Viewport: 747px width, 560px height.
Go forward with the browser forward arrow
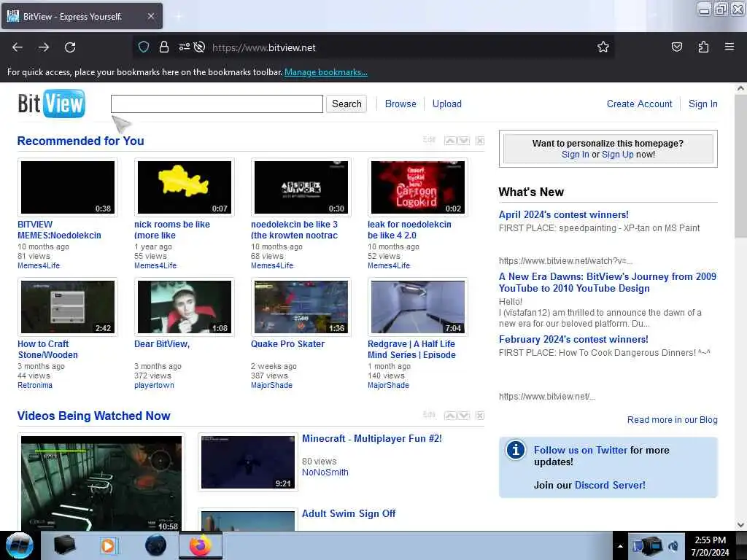(44, 47)
